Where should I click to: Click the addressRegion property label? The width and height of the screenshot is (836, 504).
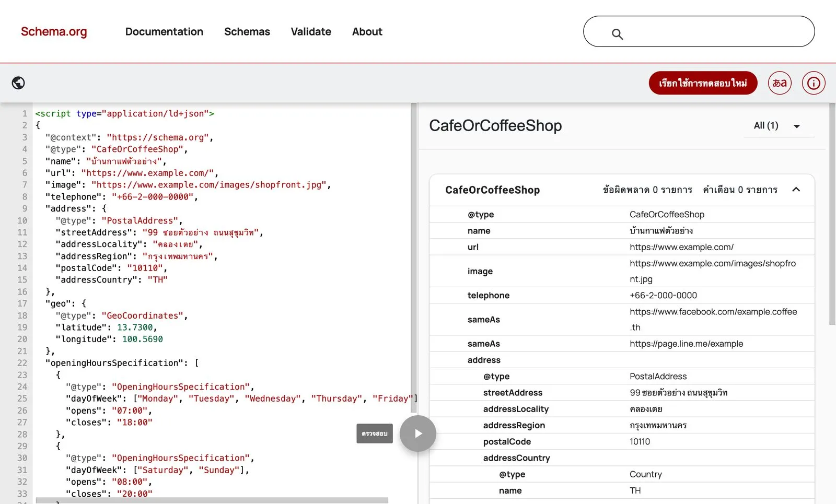(514, 426)
